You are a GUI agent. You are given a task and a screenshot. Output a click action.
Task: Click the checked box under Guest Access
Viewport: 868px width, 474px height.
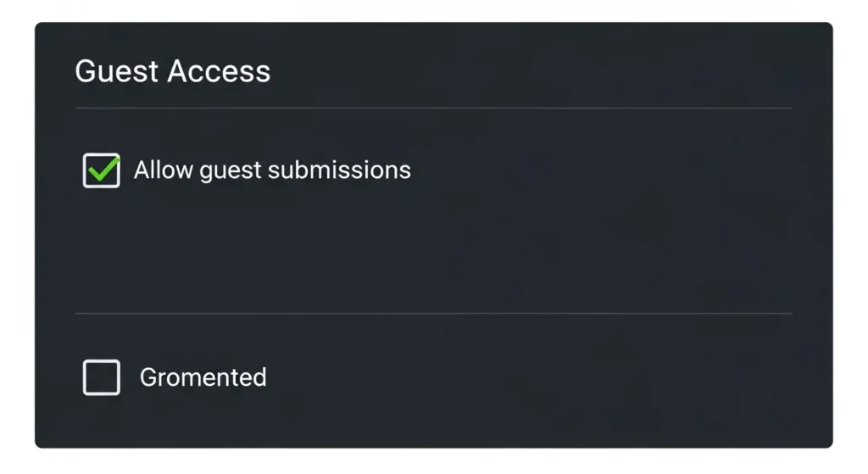pyautogui.click(x=101, y=170)
